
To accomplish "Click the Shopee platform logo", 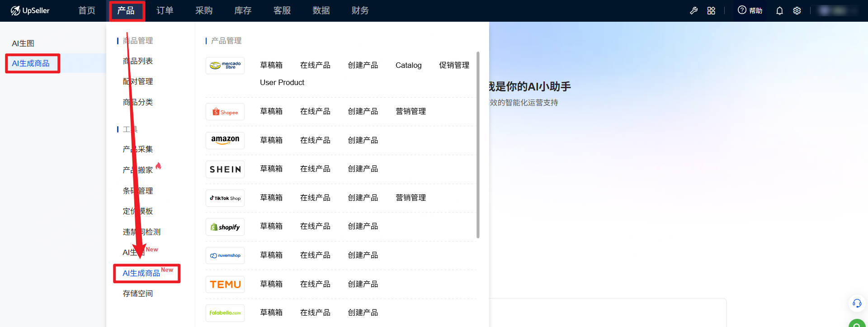I will tap(225, 112).
